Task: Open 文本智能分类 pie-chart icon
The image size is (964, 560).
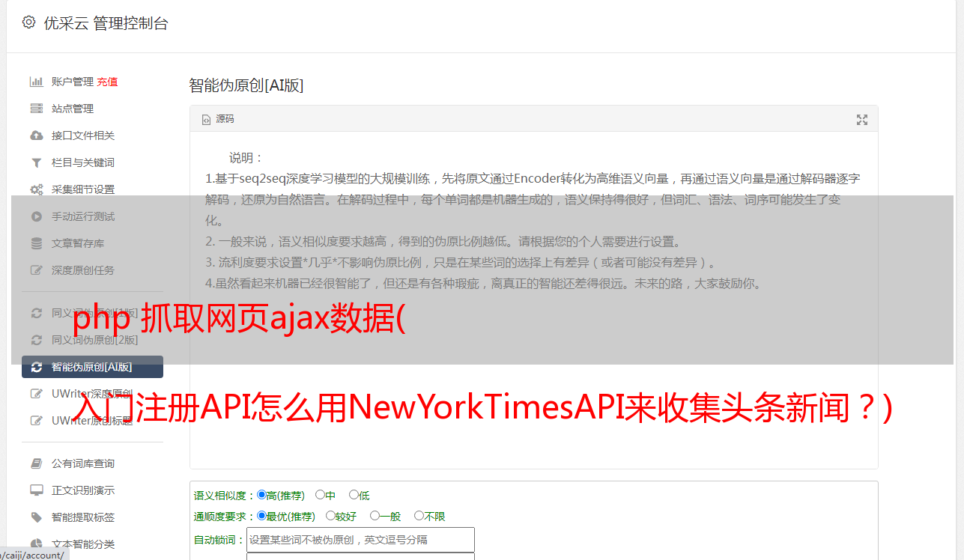Action: [x=36, y=544]
